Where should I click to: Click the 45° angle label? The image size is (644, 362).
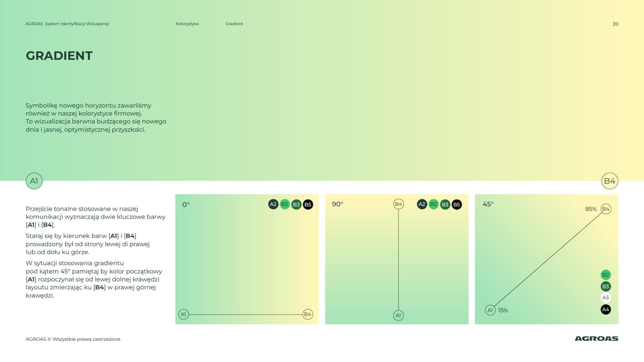click(x=488, y=204)
